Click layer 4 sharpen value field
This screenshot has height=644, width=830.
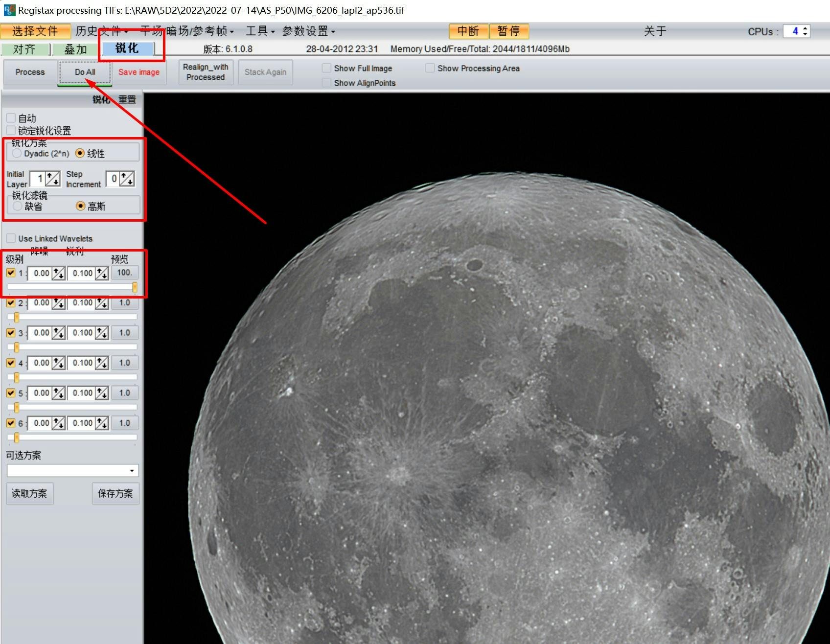point(82,364)
